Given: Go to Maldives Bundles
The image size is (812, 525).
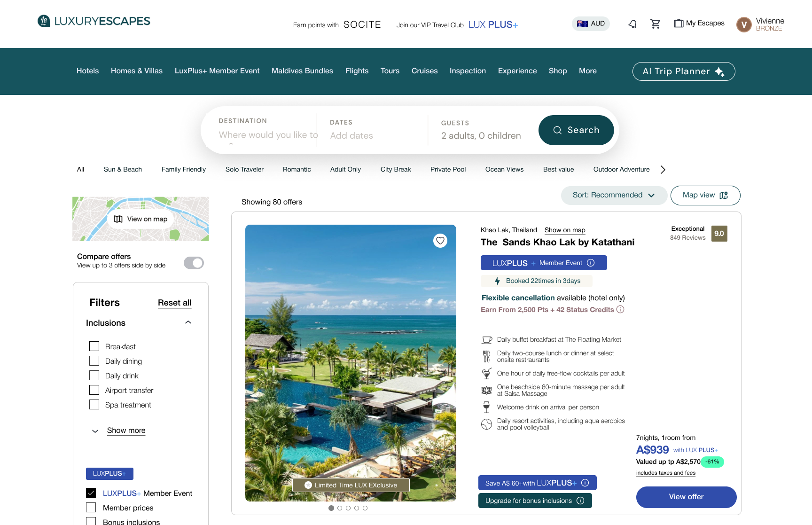Looking at the screenshot, I should pos(302,71).
